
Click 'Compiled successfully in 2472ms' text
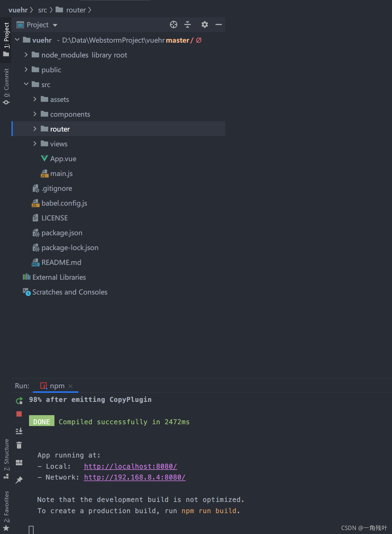tap(124, 422)
